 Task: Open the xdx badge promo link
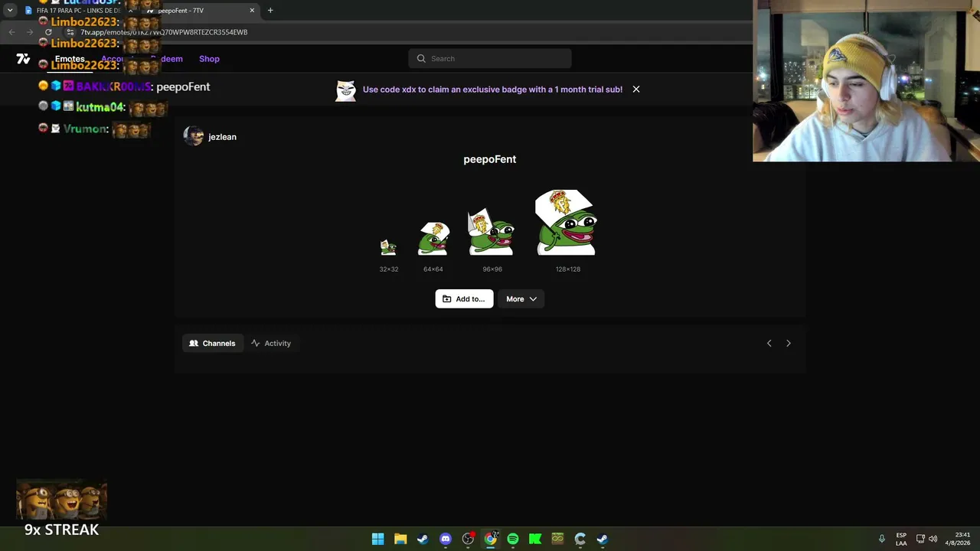(492, 90)
